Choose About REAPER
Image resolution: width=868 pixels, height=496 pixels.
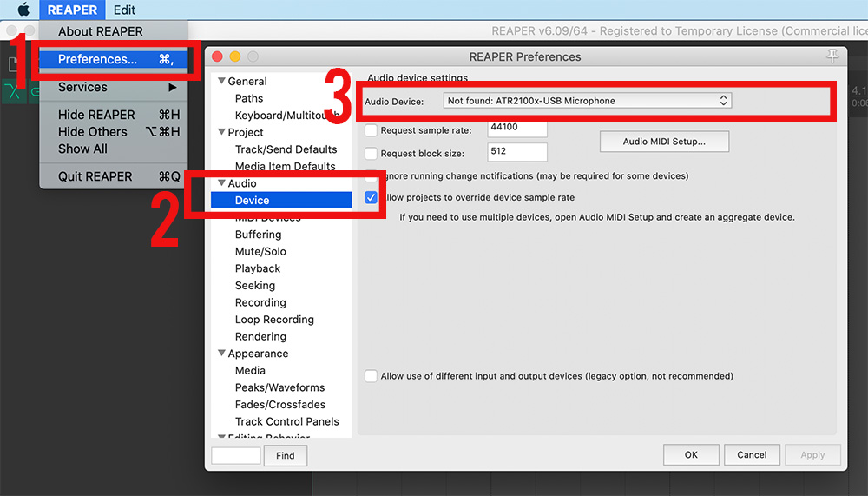tap(114, 31)
